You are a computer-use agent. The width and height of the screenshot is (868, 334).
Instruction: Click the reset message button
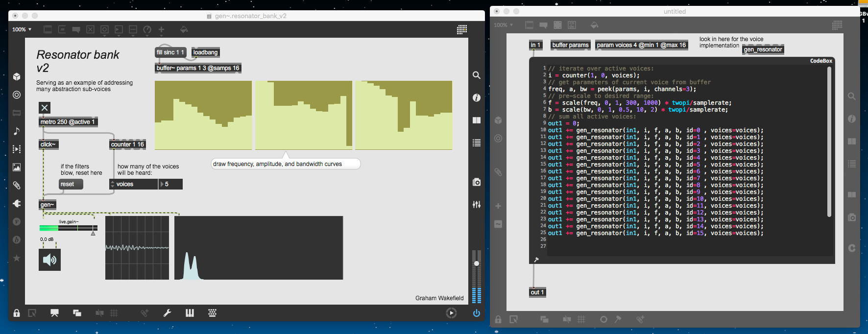tap(71, 184)
